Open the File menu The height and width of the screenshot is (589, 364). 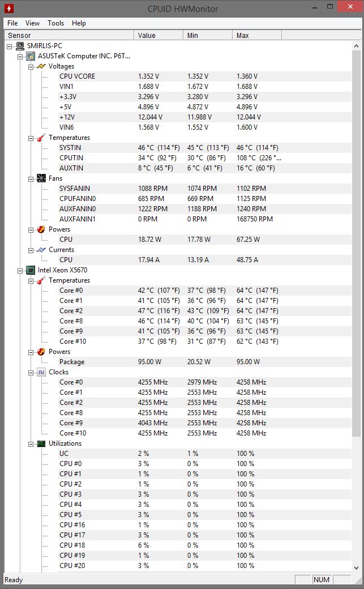[12, 23]
